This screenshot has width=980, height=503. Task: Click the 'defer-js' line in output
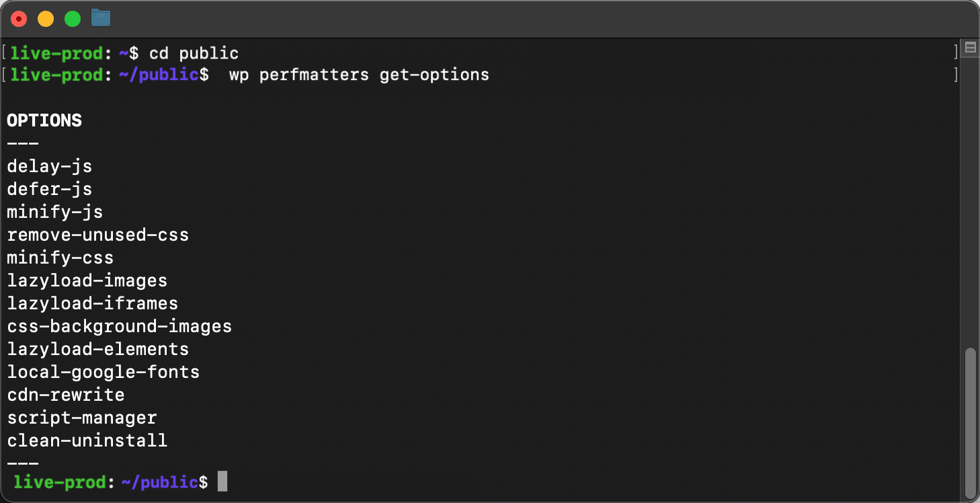click(49, 189)
